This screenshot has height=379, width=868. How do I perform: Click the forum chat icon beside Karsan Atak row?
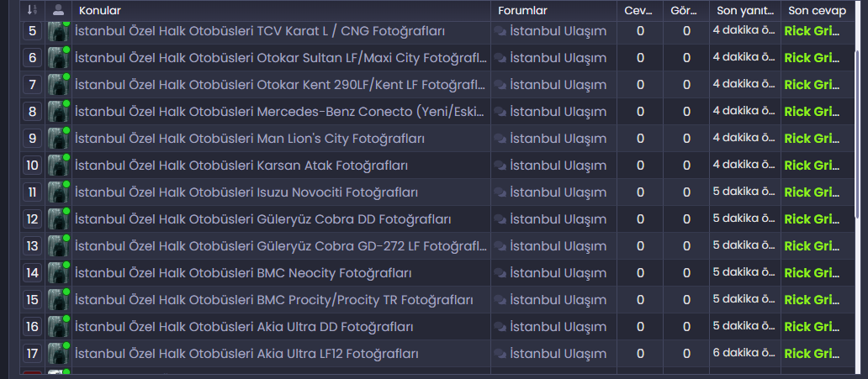click(x=500, y=166)
